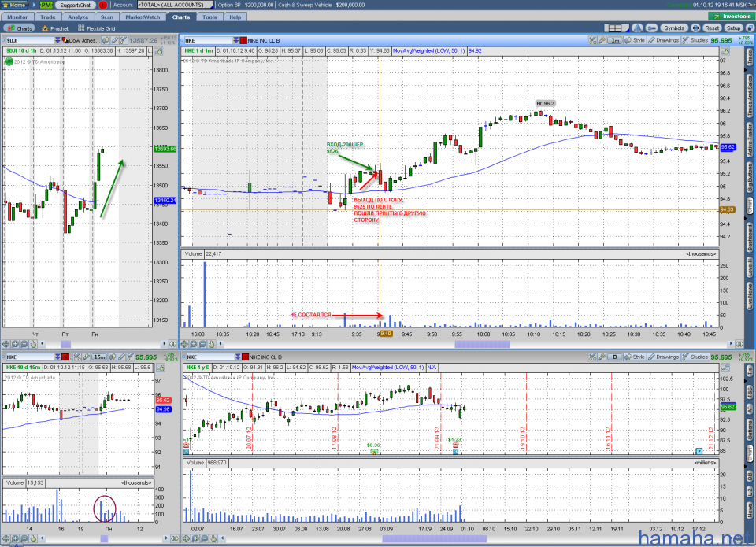Open the 15m timeframe selector
The image size is (756, 547).
tap(99, 357)
